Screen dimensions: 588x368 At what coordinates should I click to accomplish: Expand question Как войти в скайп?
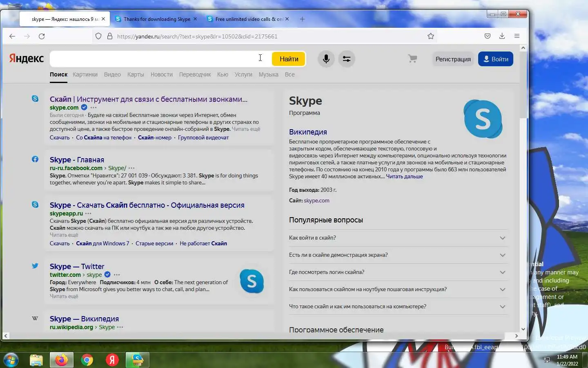coord(398,238)
